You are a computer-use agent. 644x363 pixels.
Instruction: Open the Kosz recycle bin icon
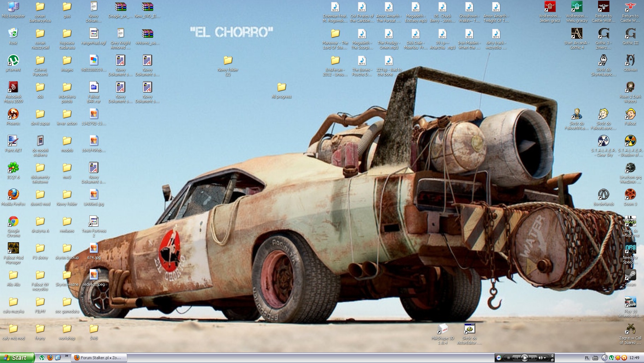click(13, 36)
